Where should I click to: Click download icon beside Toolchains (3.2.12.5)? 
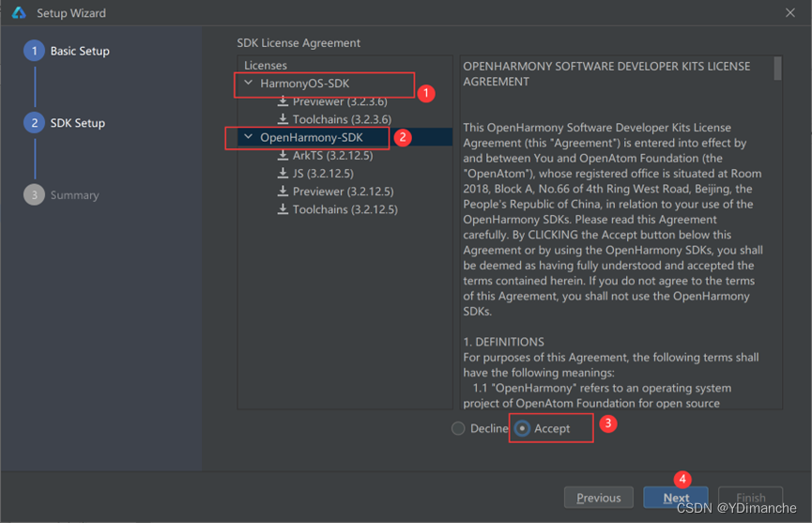[x=283, y=209]
